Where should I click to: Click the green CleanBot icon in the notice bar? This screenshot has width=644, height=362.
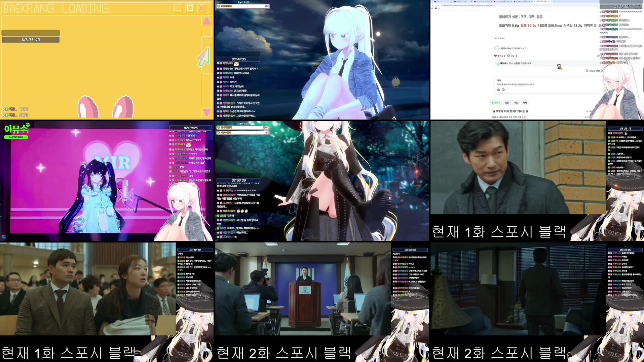(x=498, y=63)
